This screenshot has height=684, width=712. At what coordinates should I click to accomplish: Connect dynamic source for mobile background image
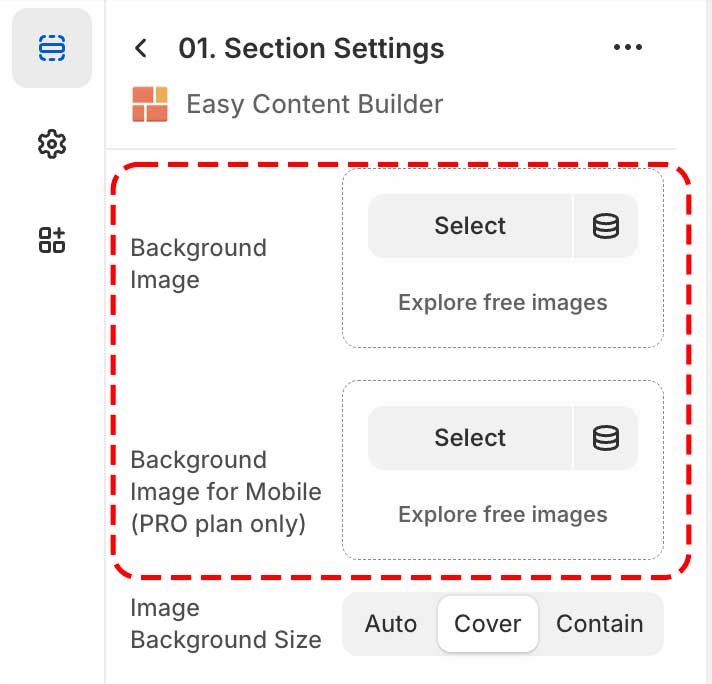[x=606, y=438]
